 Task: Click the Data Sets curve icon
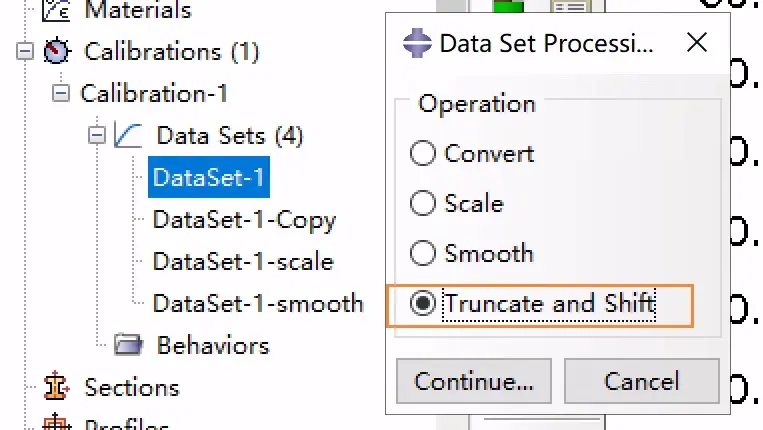tap(128, 135)
